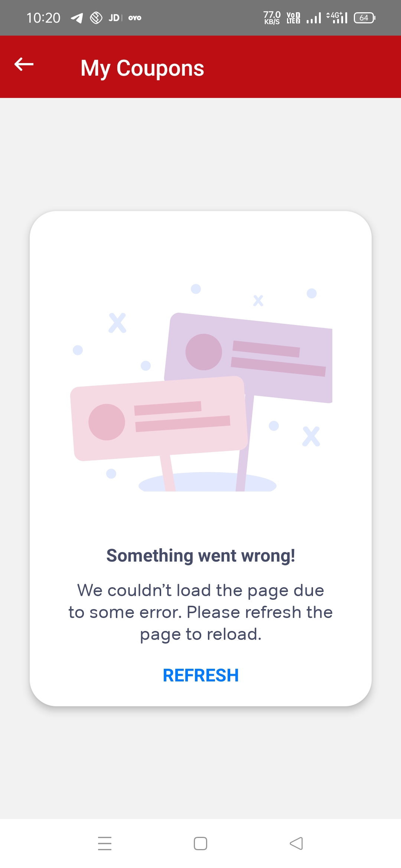Tap the OYO notification icon
This screenshot has width=401, height=868.
click(135, 18)
